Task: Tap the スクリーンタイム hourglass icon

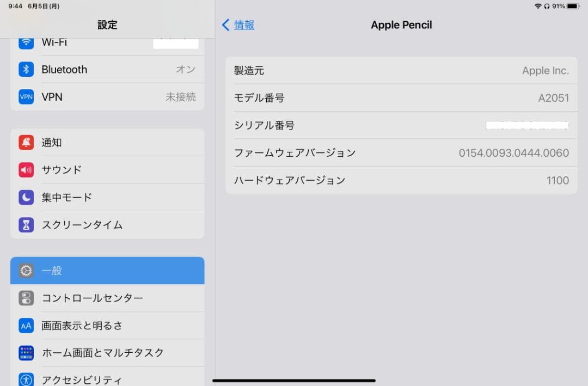Action: coord(26,224)
